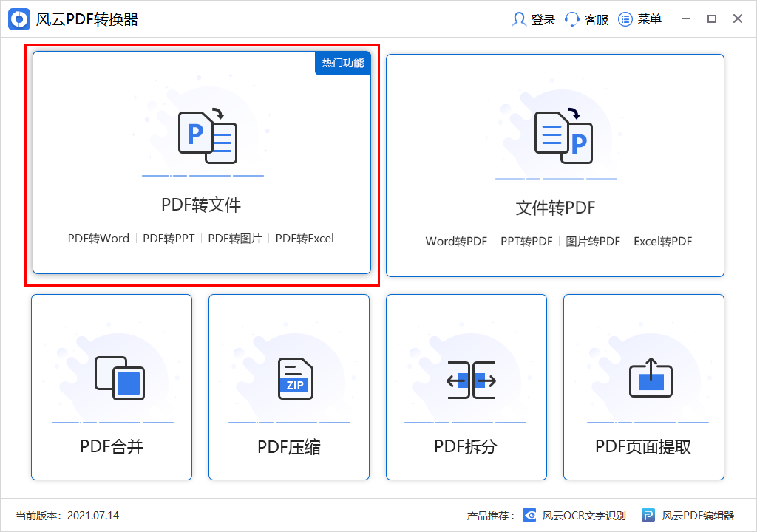The width and height of the screenshot is (757, 532).
Task: Click the 热门功能 badge
Action: (x=343, y=64)
